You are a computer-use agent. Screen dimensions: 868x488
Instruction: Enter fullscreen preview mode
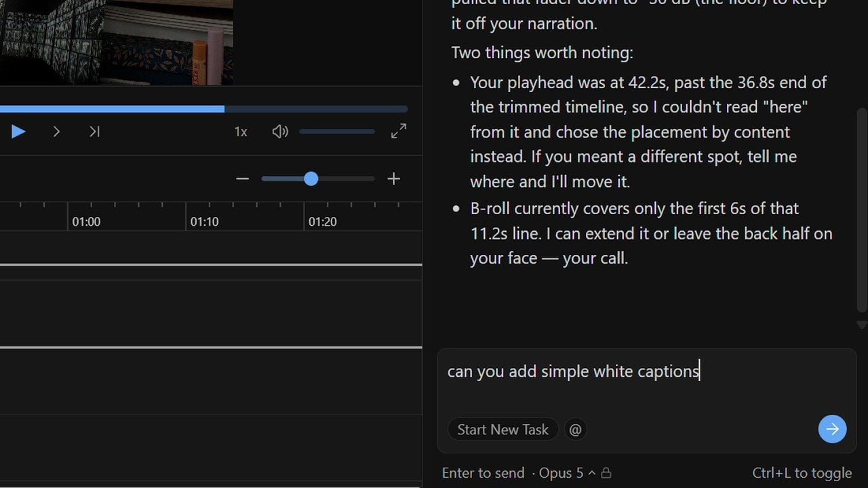coord(399,131)
